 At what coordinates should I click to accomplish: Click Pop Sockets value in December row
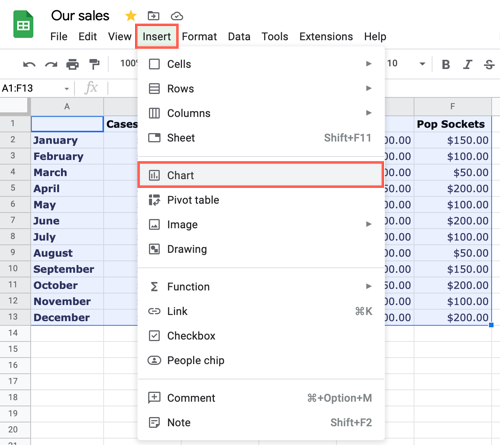click(452, 317)
